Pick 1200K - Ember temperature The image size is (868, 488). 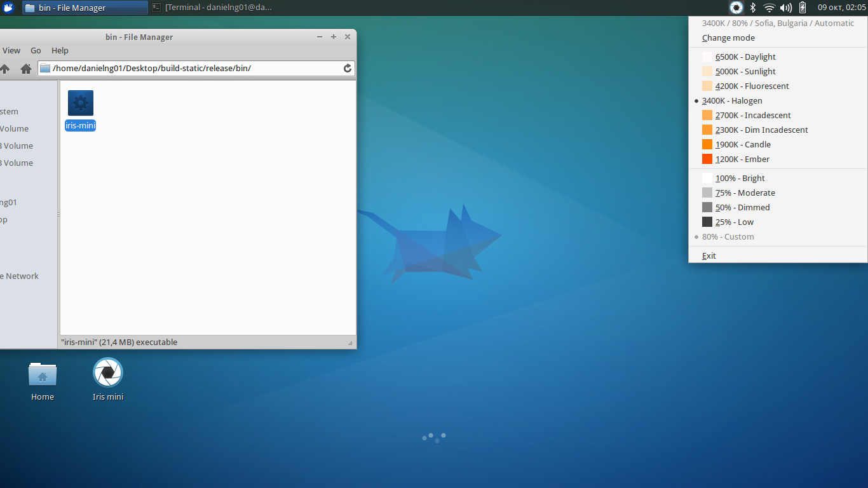[778, 159]
